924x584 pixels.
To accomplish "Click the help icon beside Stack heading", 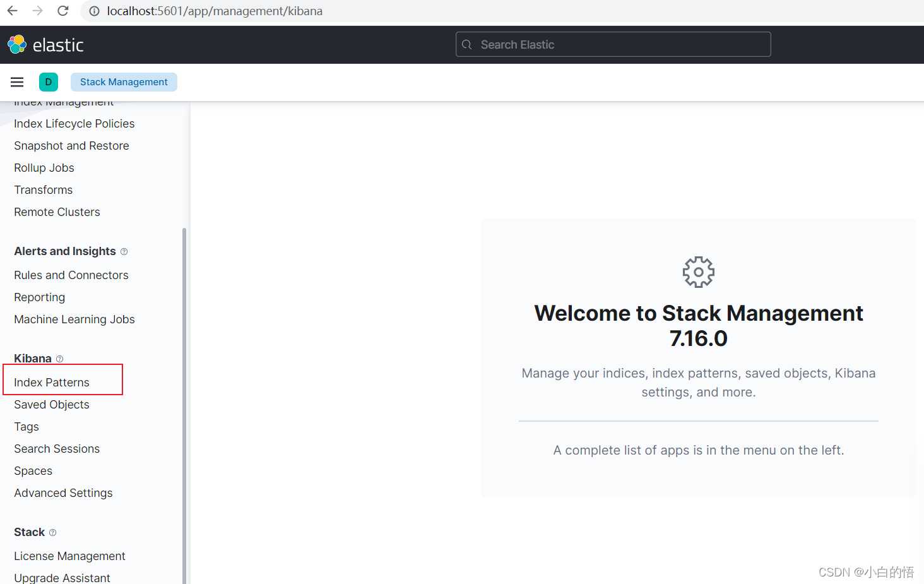I will pyautogui.click(x=52, y=532).
